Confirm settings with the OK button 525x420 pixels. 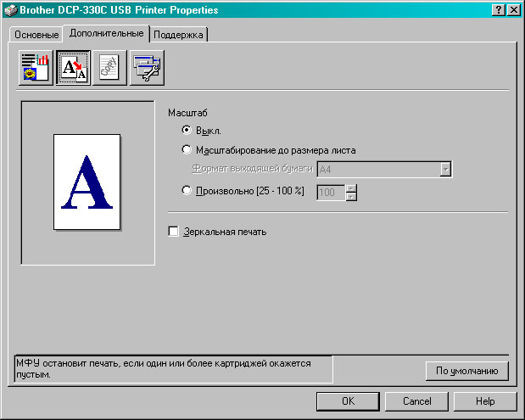pos(349,401)
